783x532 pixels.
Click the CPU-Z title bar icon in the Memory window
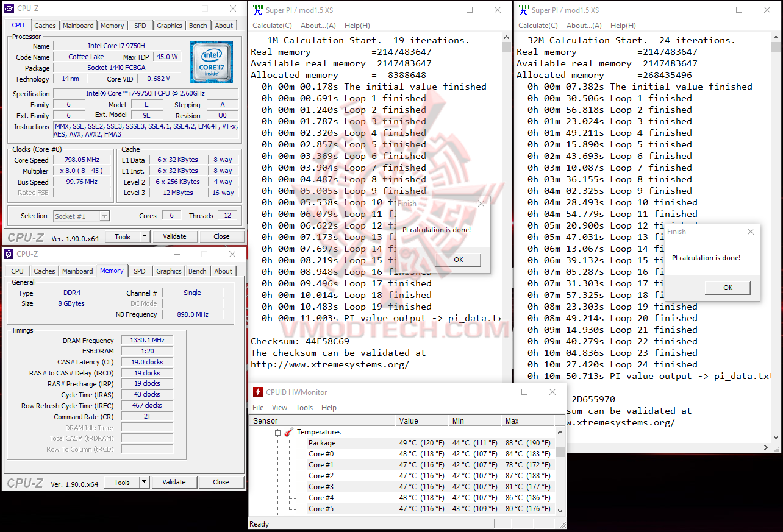pyautogui.click(x=9, y=254)
